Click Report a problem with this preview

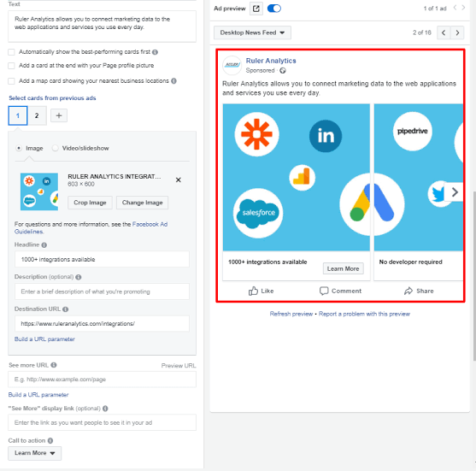pyautogui.click(x=364, y=314)
